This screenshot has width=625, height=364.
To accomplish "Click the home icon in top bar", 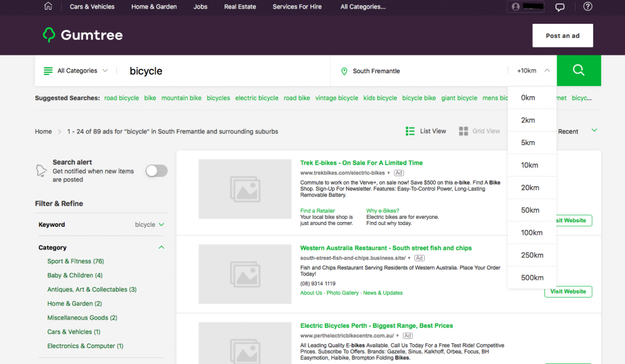I will click(x=48, y=7).
